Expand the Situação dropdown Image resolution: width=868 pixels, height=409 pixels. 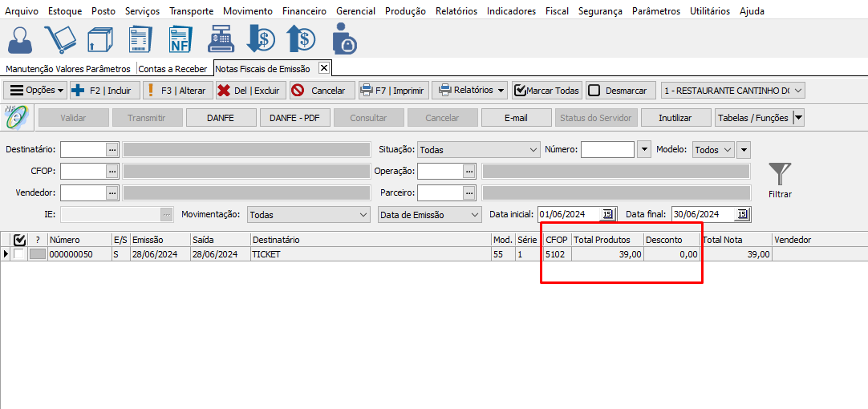click(479, 150)
